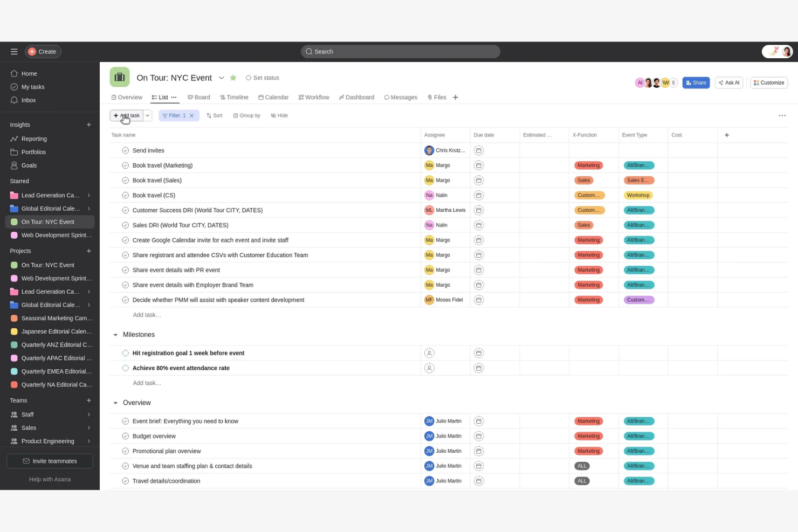The width and height of the screenshot is (798, 532).
Task: Check off the Book travel (Sales) task
Action: point(125,180)
